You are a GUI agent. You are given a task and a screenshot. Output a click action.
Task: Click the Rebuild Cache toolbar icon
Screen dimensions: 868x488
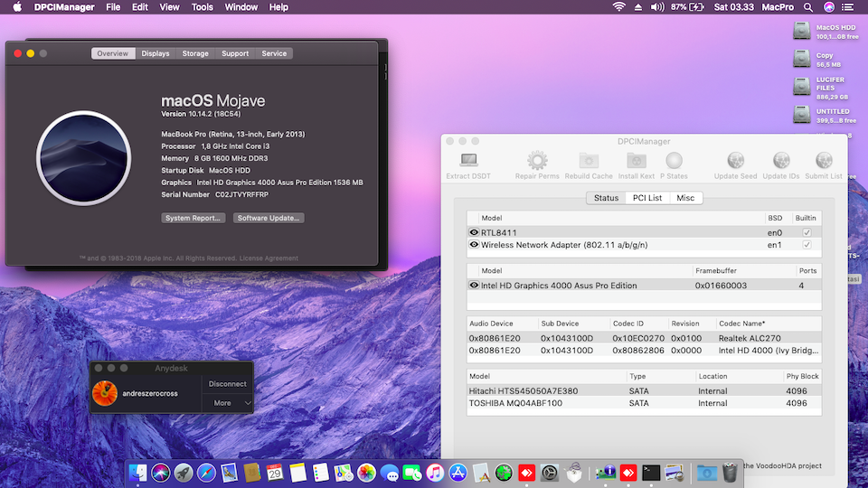(x=589, y=161)
